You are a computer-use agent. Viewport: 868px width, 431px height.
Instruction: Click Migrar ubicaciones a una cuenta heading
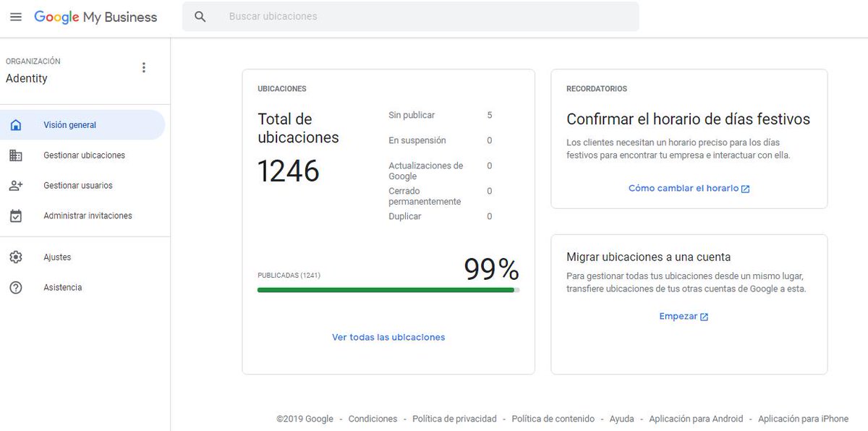[649, 257]
